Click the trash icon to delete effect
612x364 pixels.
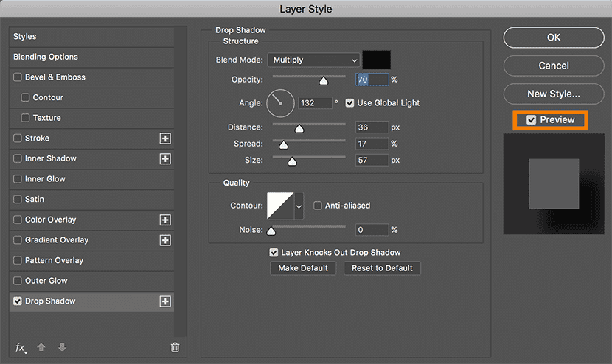[x=175, y=348]
